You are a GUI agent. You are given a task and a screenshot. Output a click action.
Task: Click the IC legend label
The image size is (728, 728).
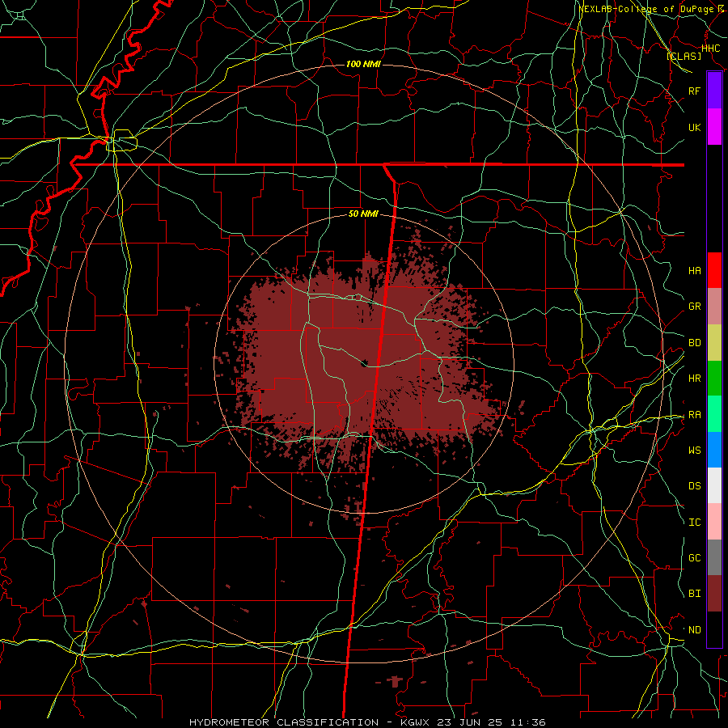[694, 523]
